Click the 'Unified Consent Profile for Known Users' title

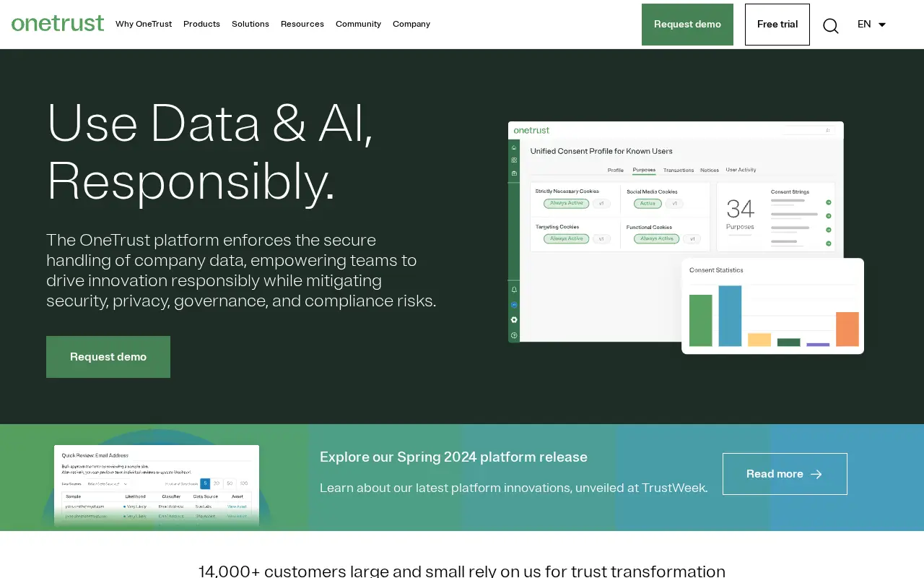point(601,151)
